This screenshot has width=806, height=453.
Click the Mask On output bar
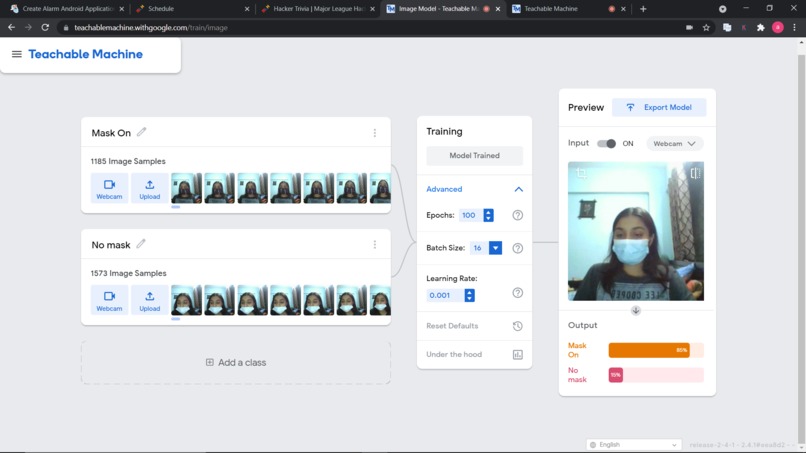656,350
